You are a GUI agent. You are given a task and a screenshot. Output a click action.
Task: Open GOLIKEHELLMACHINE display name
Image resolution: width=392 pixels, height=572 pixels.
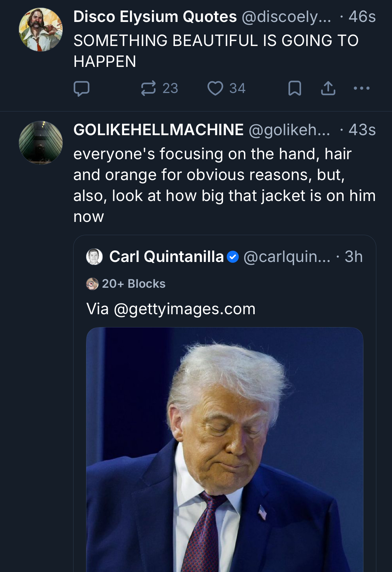[x=158, y=130]
